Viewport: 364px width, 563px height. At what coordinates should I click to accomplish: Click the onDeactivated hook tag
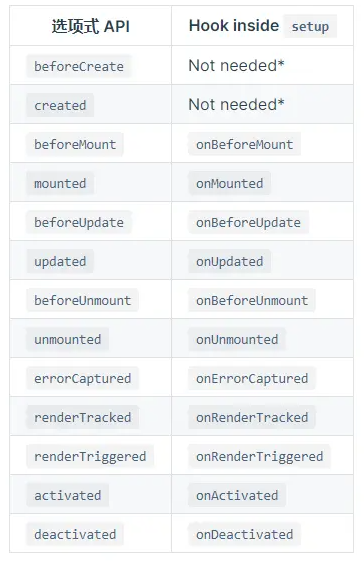[244, 534]
